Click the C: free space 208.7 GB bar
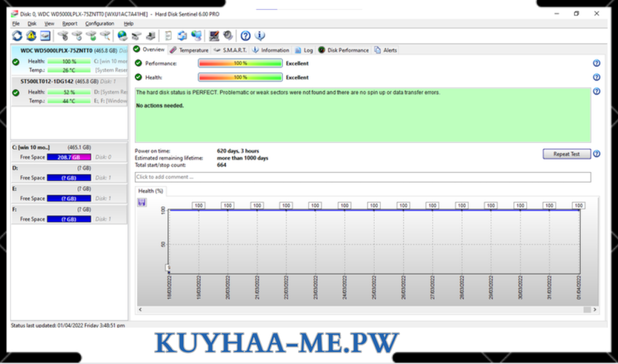This screenshot has width=618, height=364. (x=69, y=157)
